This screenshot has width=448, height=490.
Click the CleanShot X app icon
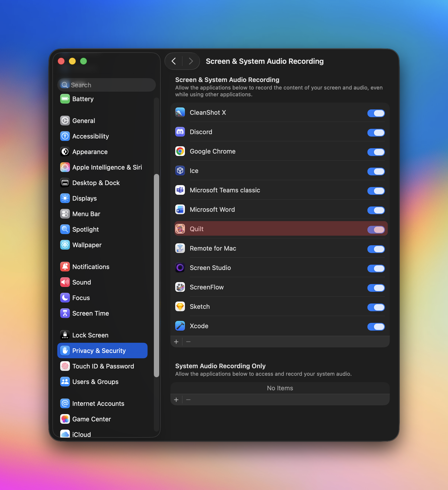(x=180, y=113)
